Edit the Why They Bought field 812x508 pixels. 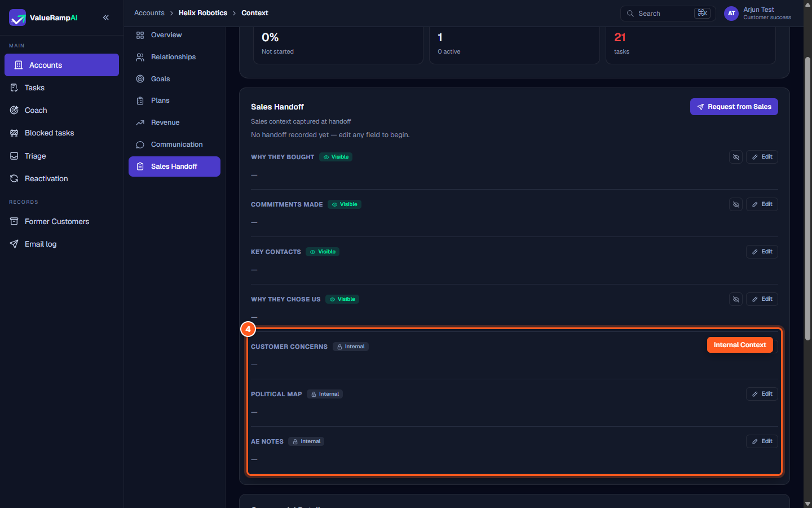tap(762, 157)
